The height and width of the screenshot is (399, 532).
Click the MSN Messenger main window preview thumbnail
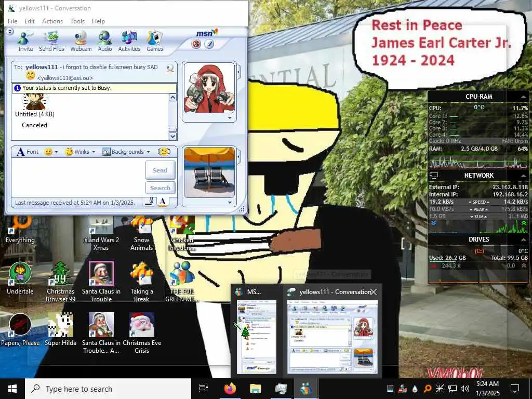click(x=257, y=337)
